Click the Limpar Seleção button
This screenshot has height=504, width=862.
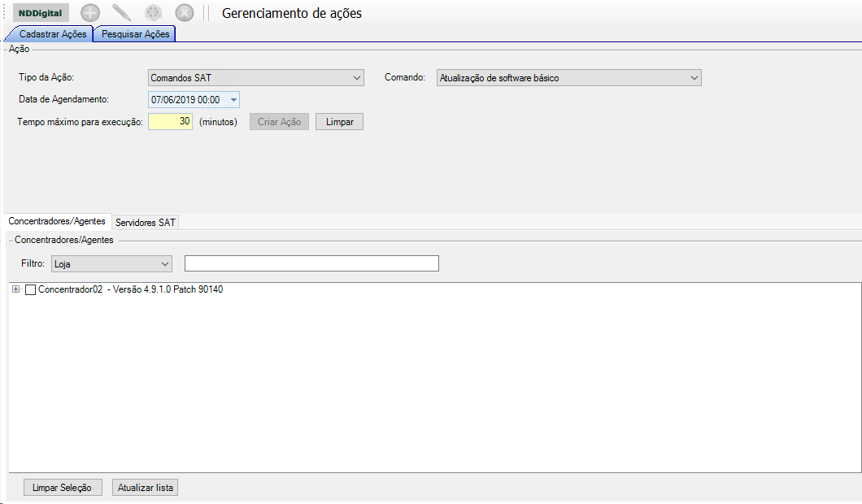click(x=63, y=488)
